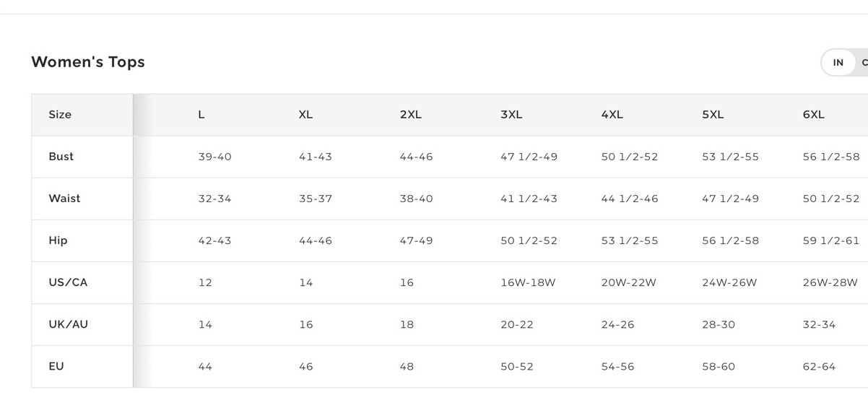The width and height of the screenshot is (868, 400).
Task: Select the US/CA row label
Action: [68, 282]
